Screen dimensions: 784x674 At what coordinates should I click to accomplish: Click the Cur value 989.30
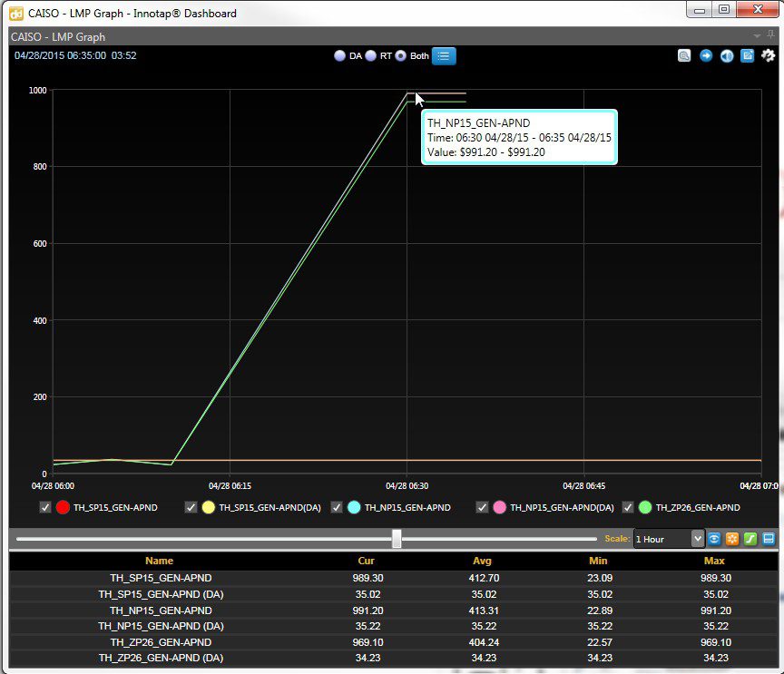click(367, 578)
